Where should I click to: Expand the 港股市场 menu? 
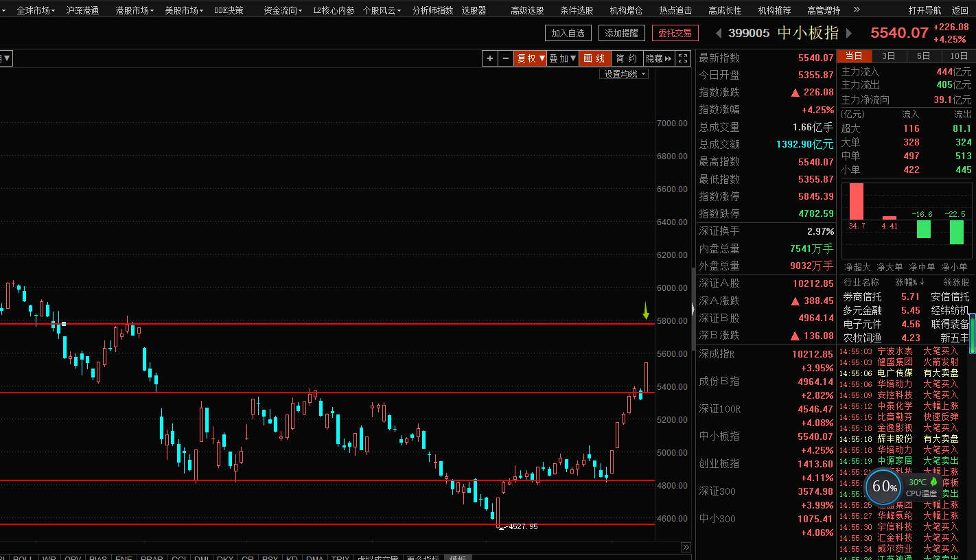135,10
